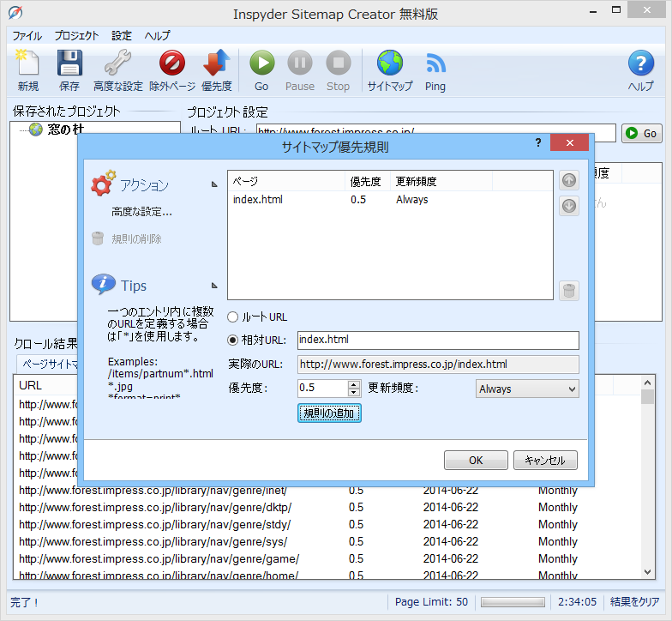Select the 相対URL radio button
Screen dimensions: 672x621
point(232,340)
